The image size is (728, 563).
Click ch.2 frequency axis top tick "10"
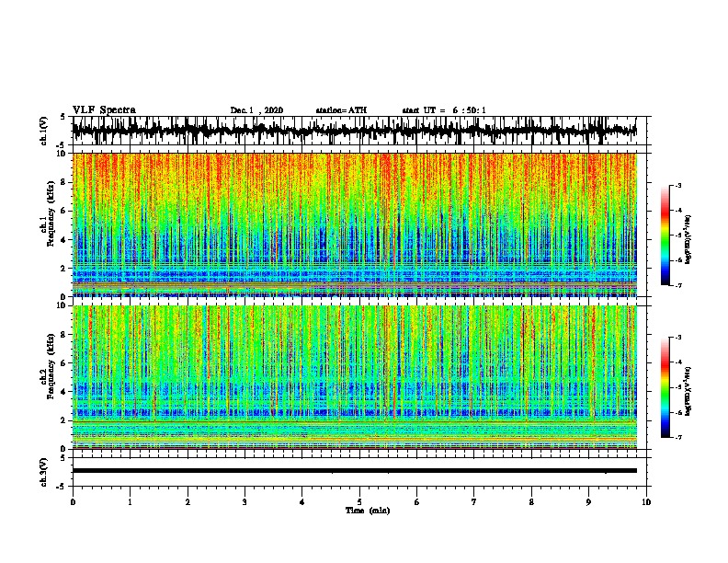tap(62, 305)
